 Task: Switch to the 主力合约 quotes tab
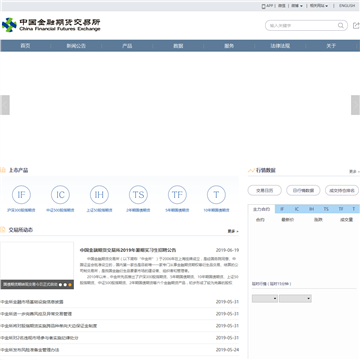[261, 209]
